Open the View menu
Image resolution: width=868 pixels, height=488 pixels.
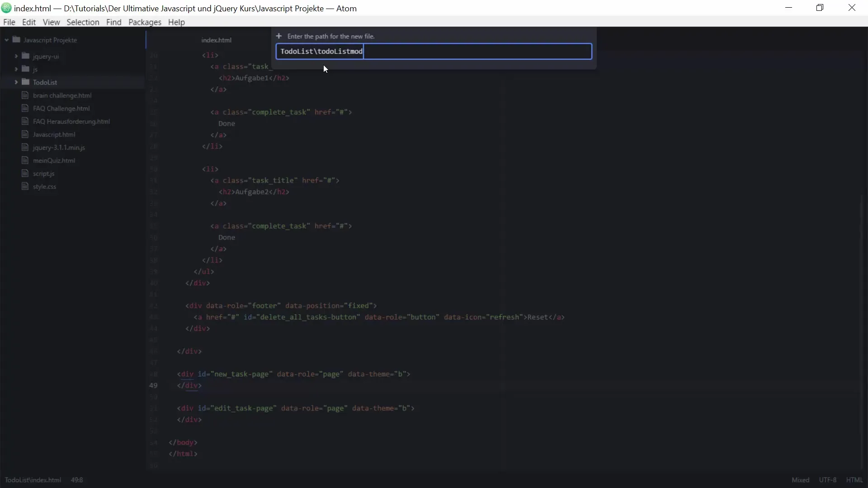[x=51, y=22]
